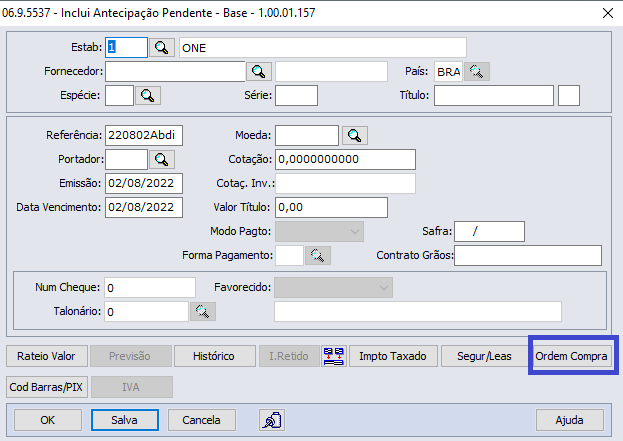Focus the small field after Título

[569, 95]
